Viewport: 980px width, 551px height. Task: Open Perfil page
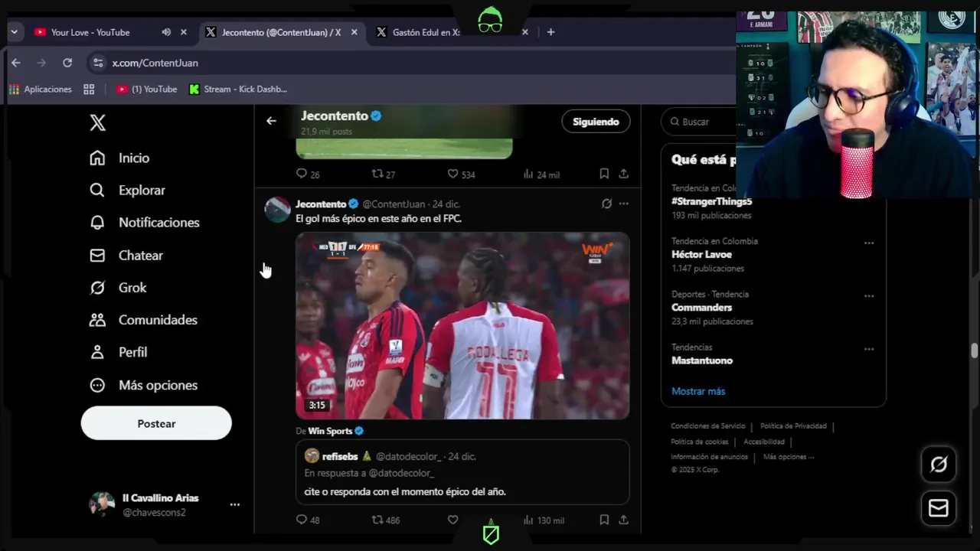118,352
